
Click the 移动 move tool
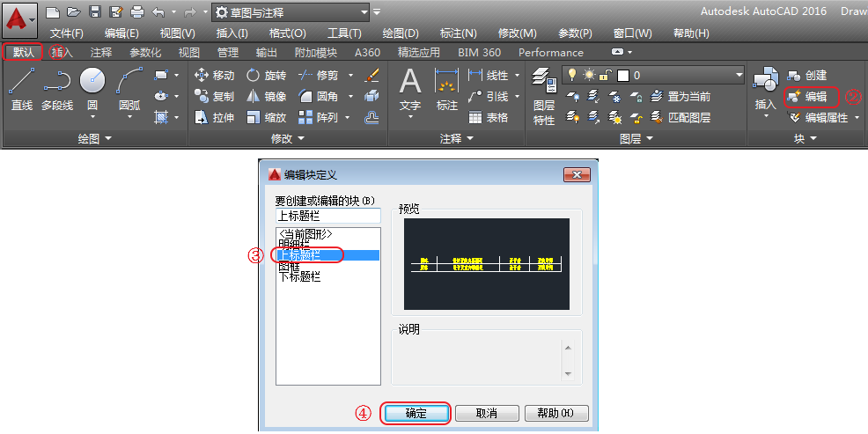215,76
